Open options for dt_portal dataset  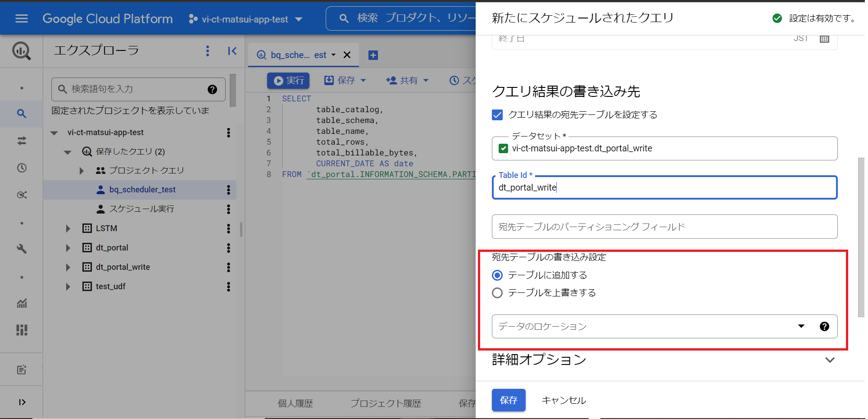[228, 248]
